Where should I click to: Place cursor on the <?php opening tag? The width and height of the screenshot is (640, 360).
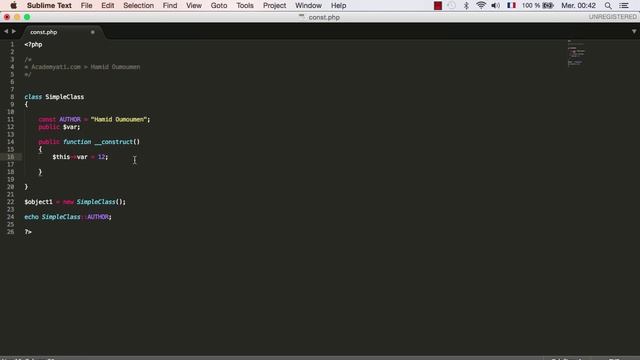pyautogui.click(x=33, y=44)
